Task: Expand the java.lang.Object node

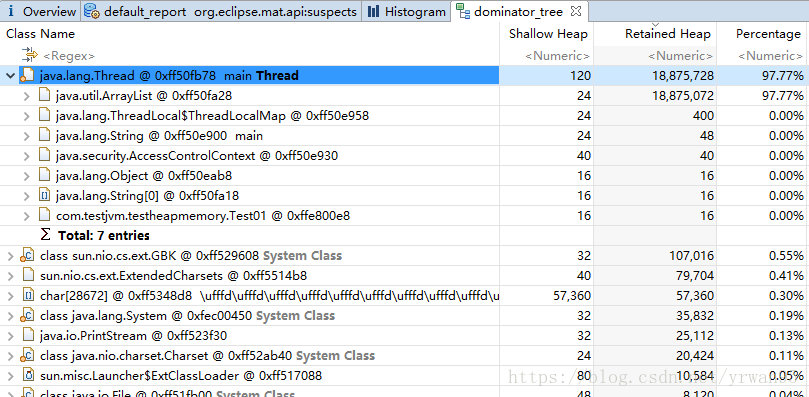Action: (x=26, y=176)
